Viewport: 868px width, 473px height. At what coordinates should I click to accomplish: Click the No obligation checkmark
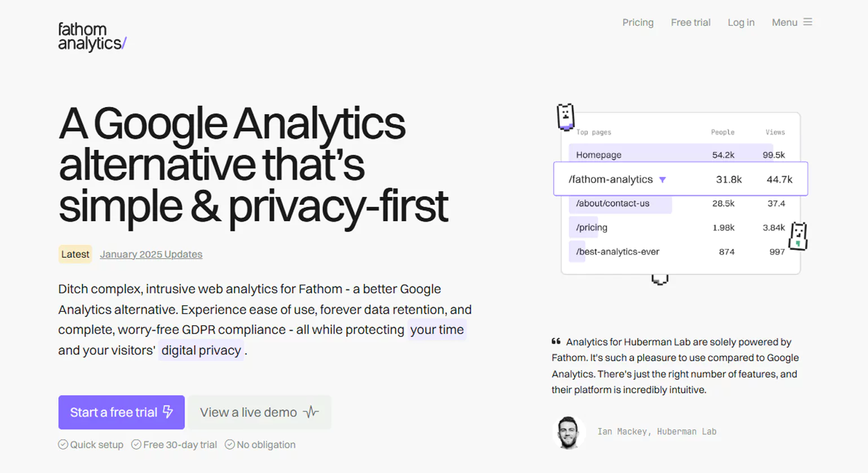[x=229, y=444]
